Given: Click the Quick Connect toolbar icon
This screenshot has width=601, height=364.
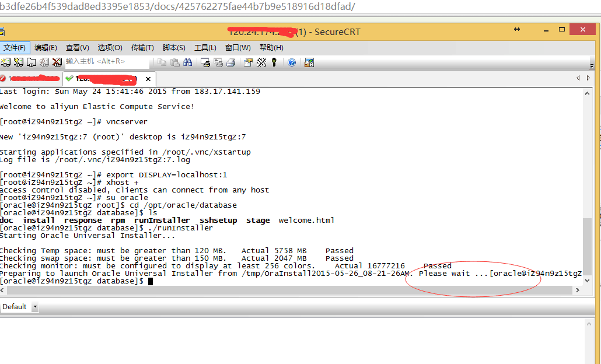Looking at the screenshot, I should click(x=18, y=62).
